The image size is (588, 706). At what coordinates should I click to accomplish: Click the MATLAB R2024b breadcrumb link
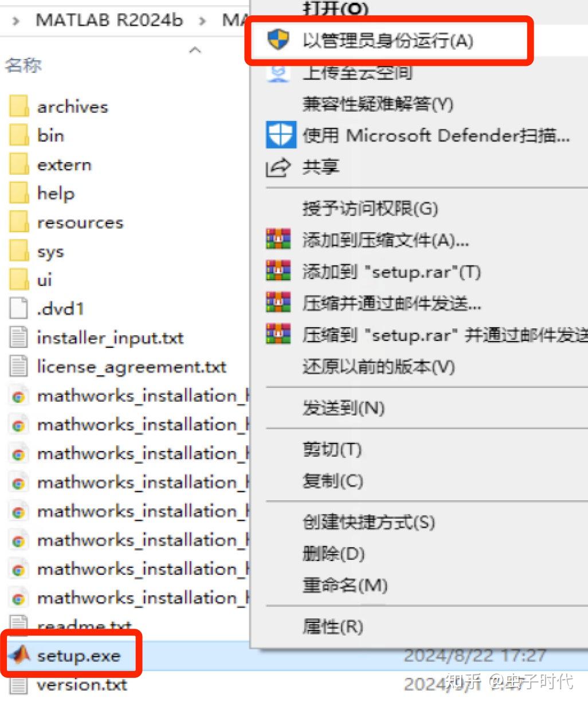pos(109,19)
